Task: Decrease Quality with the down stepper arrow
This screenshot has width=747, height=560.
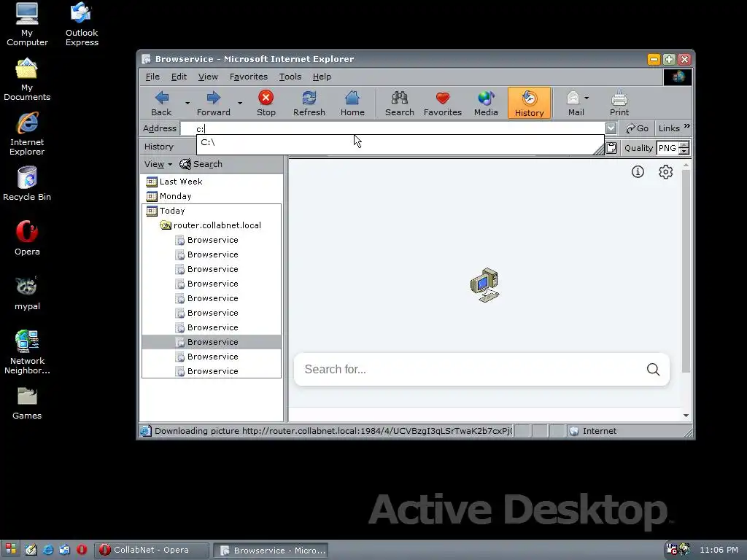Action: (684, 152)
